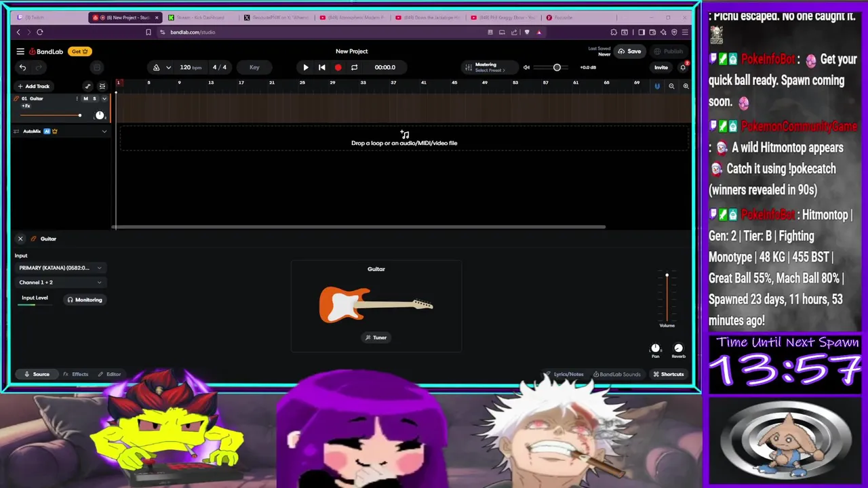
Task: Adjust the Guitar track volume slider
Action: (51, 116)
